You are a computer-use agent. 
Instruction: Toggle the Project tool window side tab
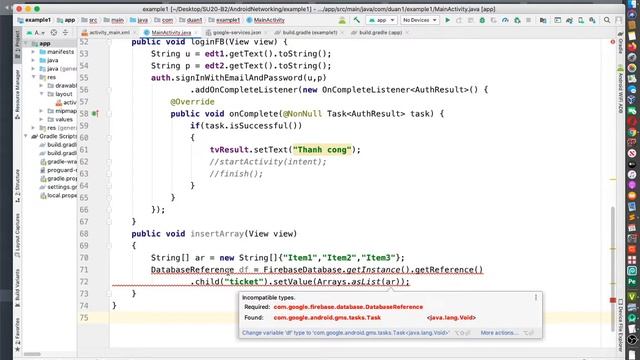click(x=17, y=46)
